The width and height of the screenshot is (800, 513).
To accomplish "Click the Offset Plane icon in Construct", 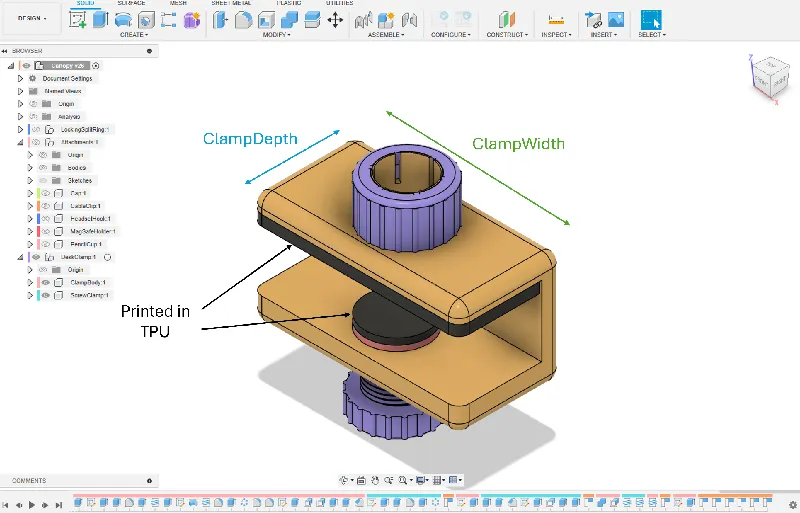I will click(506, 19).
